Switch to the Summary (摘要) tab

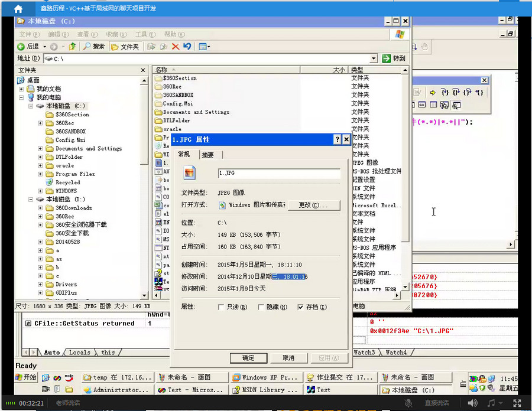coord(207,155)
